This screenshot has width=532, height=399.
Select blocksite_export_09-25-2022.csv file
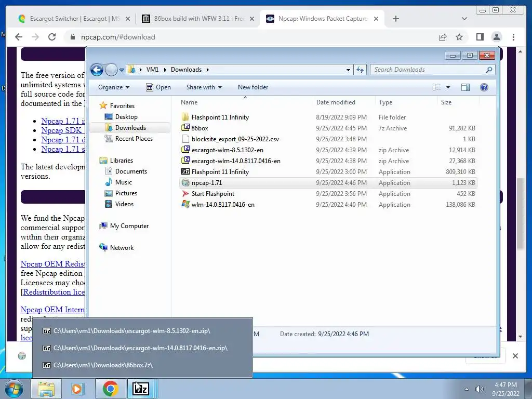[x=328, y=139]
